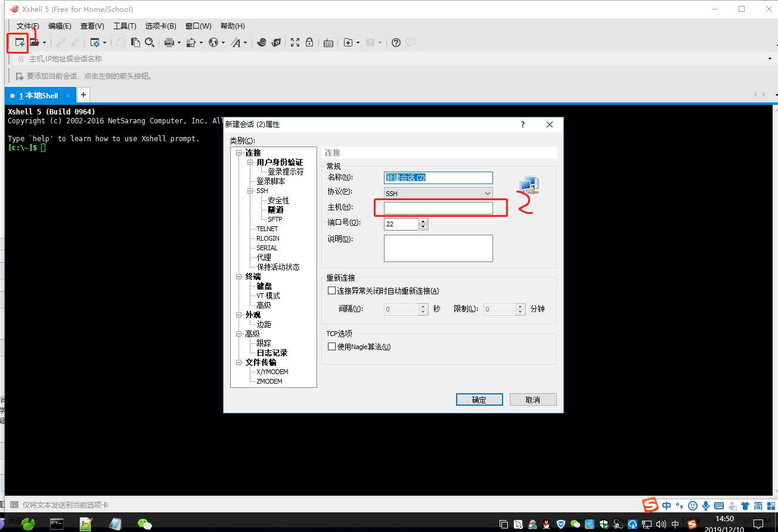The image size is (778, 532).
Task: Click the Sogou microphone voice input icon
Action: tap(706, 505)
